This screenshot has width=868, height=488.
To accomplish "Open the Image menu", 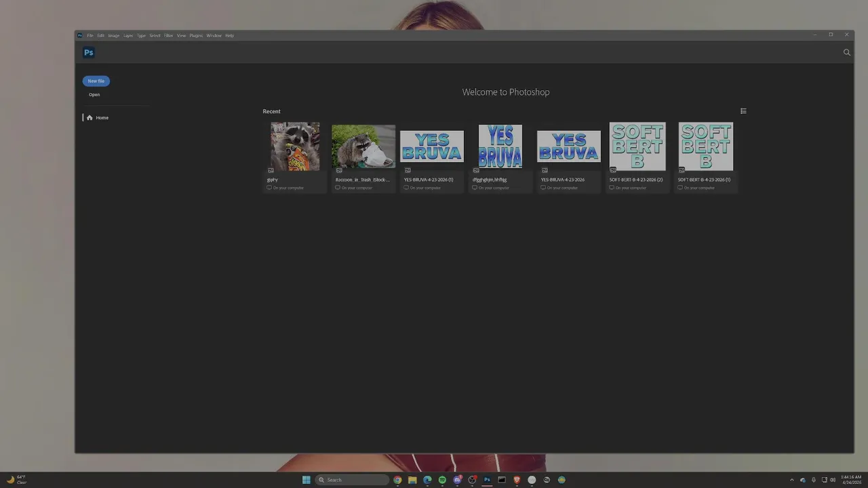I will pyautogui.click(x=113, y=35).
